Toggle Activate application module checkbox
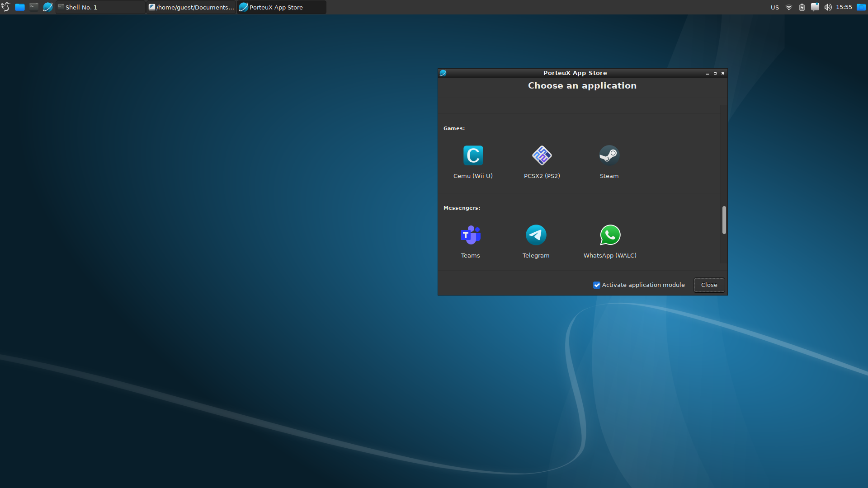 pos(597,285)
